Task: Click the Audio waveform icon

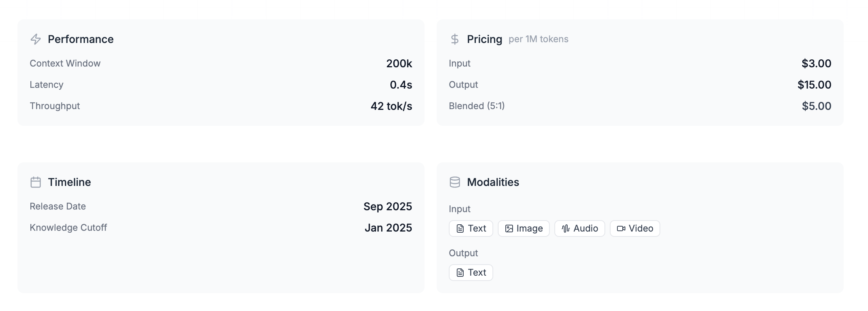Action: (566, 228)
